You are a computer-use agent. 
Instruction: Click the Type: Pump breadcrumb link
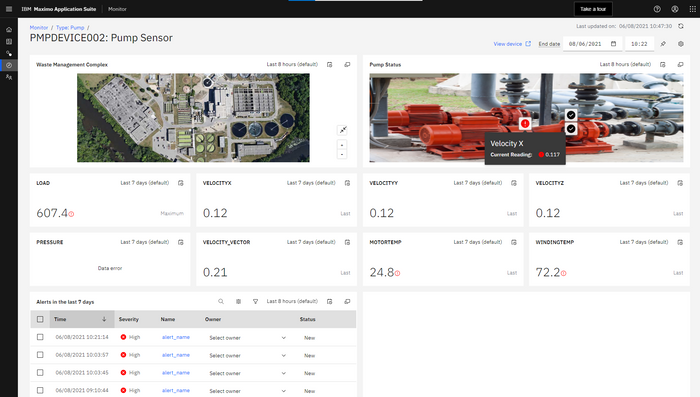tap(70, 28)
